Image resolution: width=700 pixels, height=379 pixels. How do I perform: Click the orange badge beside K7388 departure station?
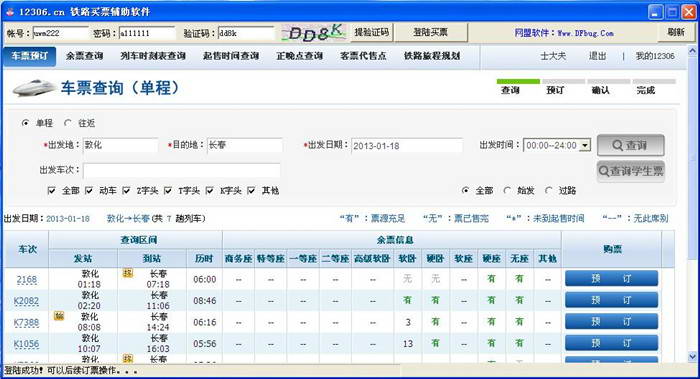59,316
